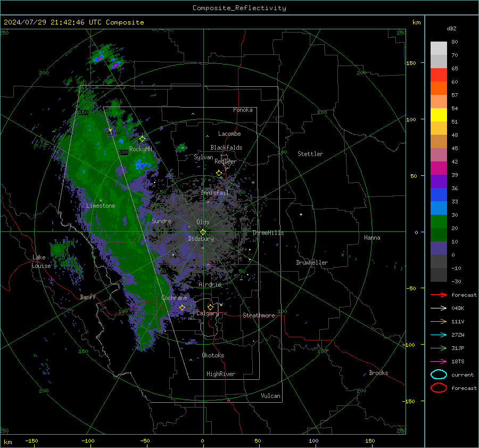Select the slate 10–0 dBZ color swatch
This screenshot has width=479, height=448.
click(439, 248)
